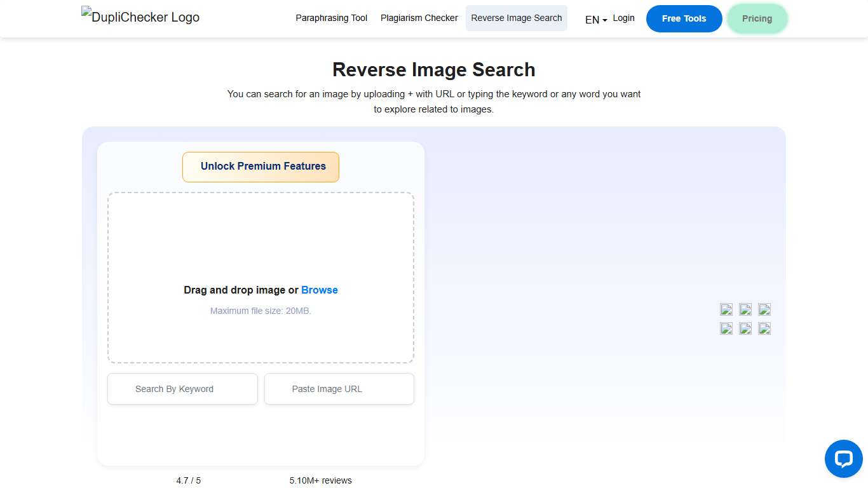Click the bottom-left image placeholder icon
Image resolution: width=868 pixels, height=488 pixels.
(726, 329)
